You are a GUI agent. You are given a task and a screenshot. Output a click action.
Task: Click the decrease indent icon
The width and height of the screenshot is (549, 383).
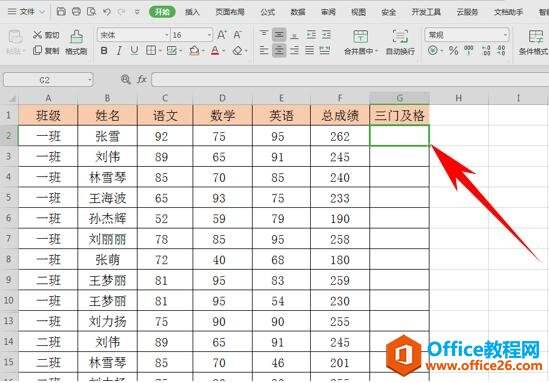pyautogui.click(x=311, y=34)
